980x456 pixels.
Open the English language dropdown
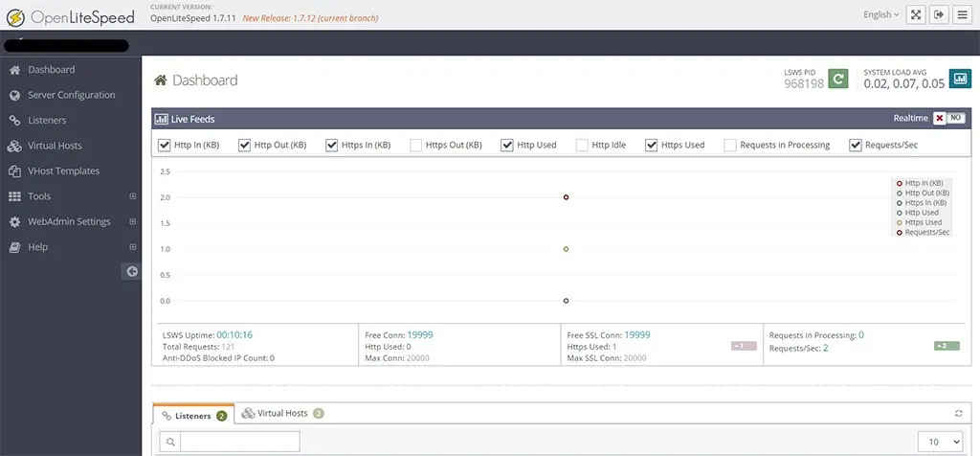881,15
